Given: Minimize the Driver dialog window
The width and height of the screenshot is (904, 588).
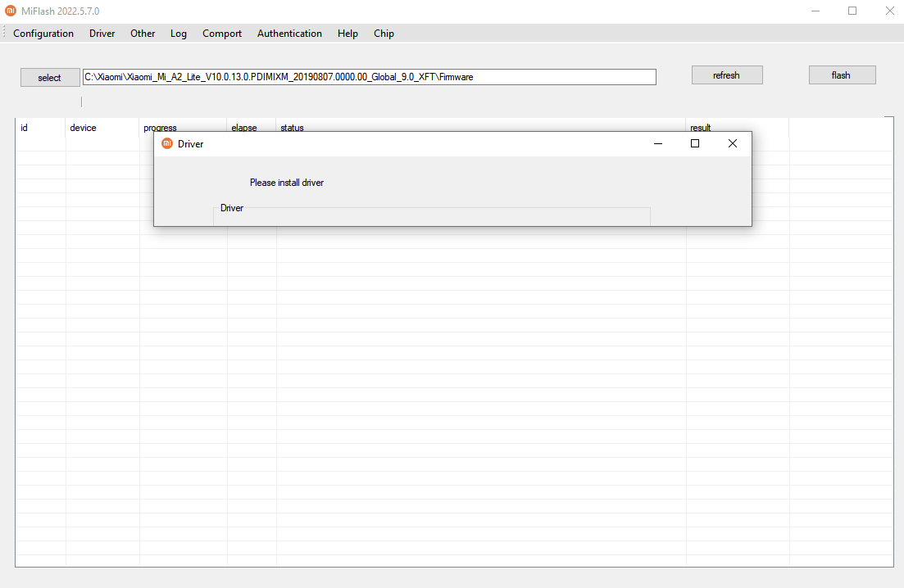Looking at the screenshot, I should (657, 143).
